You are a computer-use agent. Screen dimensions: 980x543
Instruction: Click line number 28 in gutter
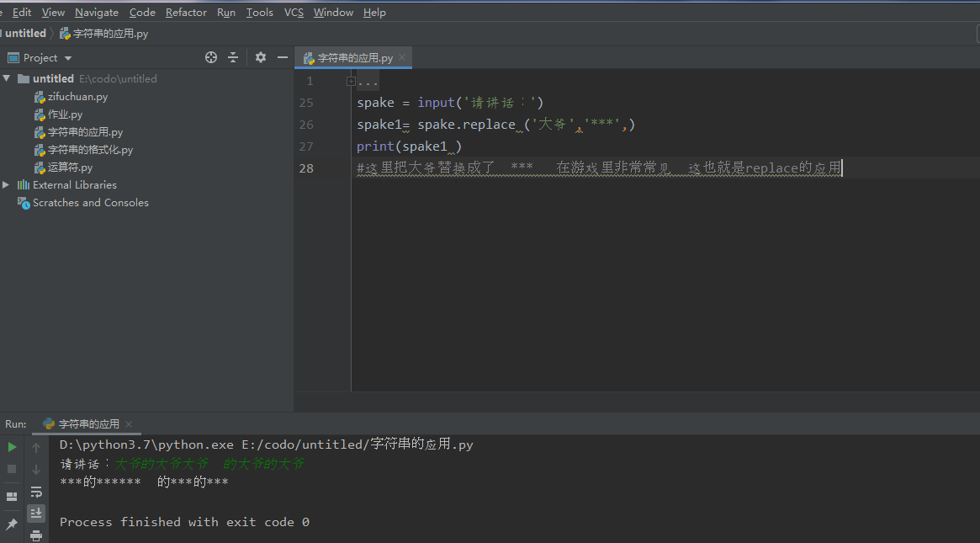[306, 168]
